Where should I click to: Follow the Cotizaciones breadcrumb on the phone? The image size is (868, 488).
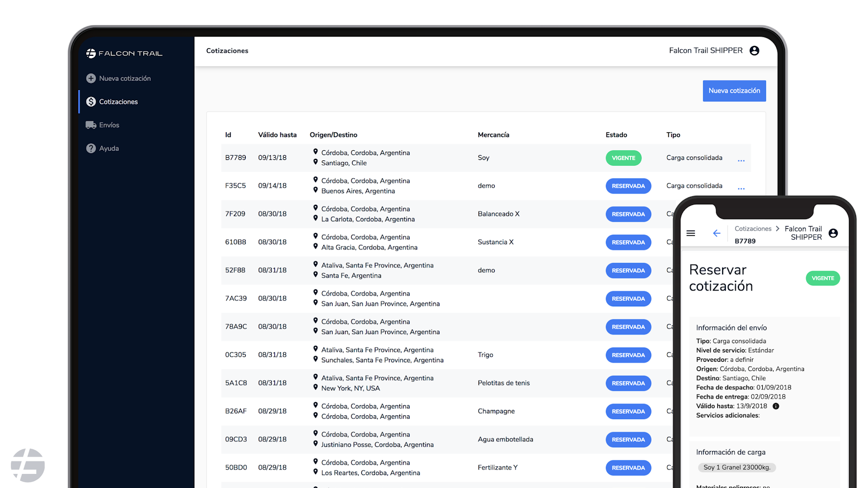(753, 229)
